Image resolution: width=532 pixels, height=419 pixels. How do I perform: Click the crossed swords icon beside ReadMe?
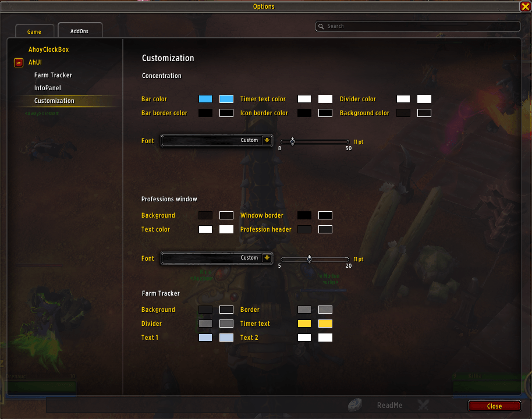click(423, 405)
